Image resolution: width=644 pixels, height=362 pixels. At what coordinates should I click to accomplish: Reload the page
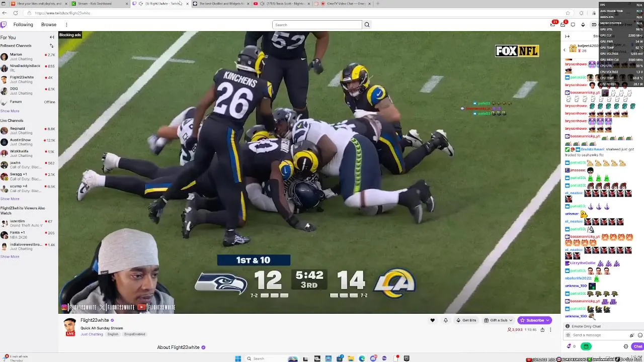pos(16,13)
